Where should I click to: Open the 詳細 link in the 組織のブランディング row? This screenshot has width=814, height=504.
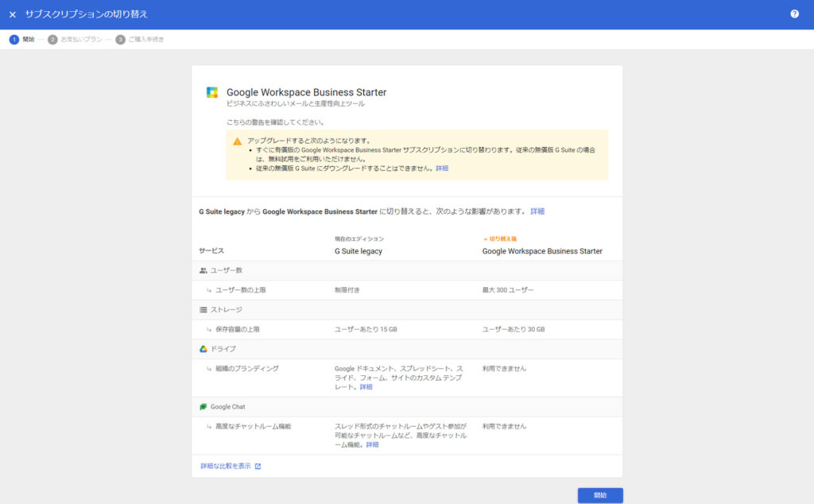366,386
